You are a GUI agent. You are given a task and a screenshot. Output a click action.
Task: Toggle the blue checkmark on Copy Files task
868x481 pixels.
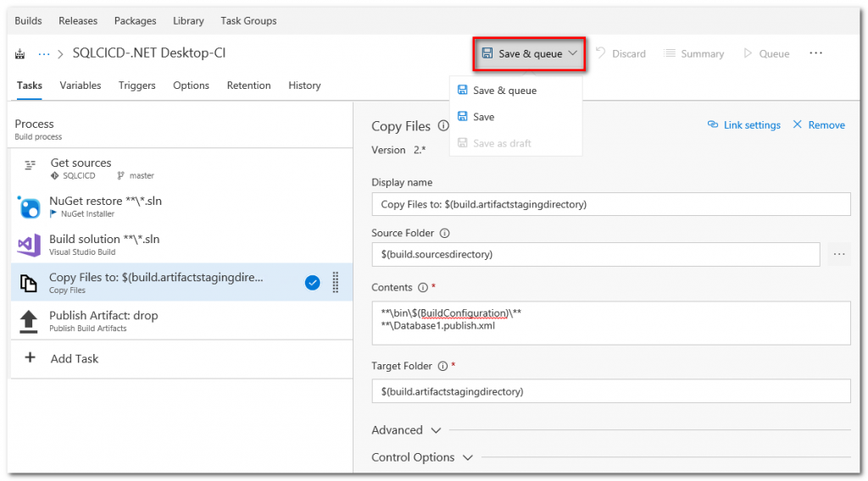312,283
